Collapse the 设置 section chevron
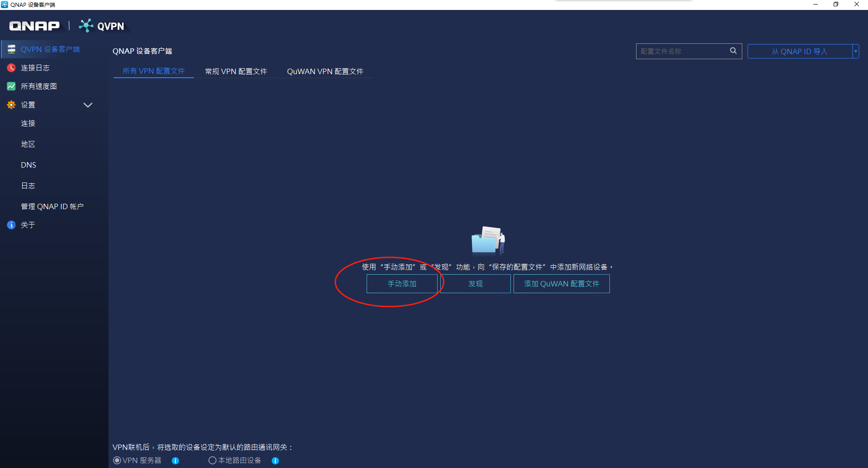Image resolution: width=868 pixels, height=468 pixels. click(x=88, y=105)
